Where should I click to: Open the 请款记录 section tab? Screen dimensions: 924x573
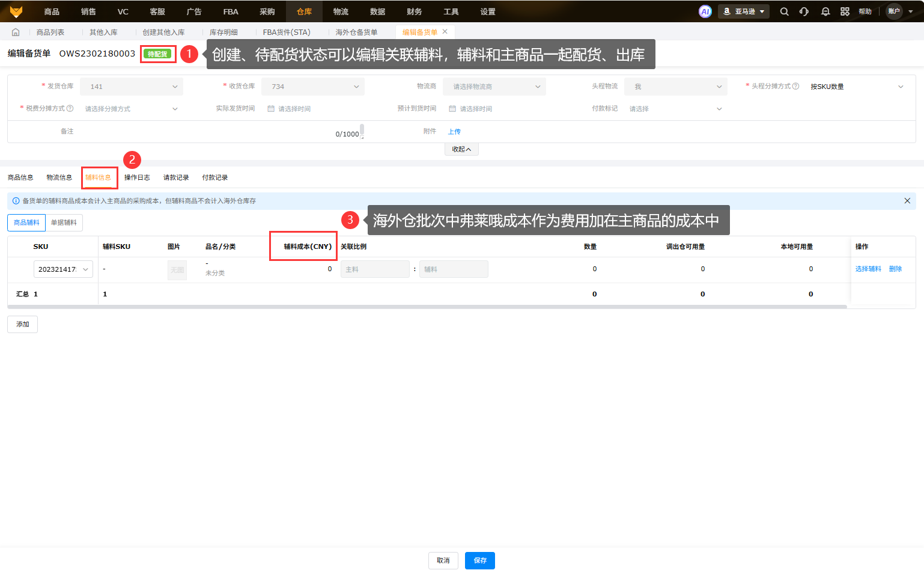pyautogui.click(x=176, y=177)
